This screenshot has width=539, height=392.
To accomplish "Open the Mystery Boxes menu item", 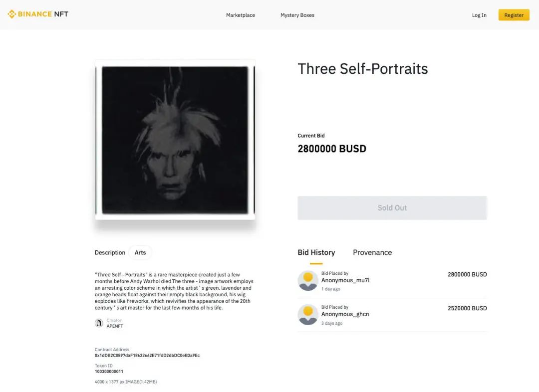I will tap(297, 15).
